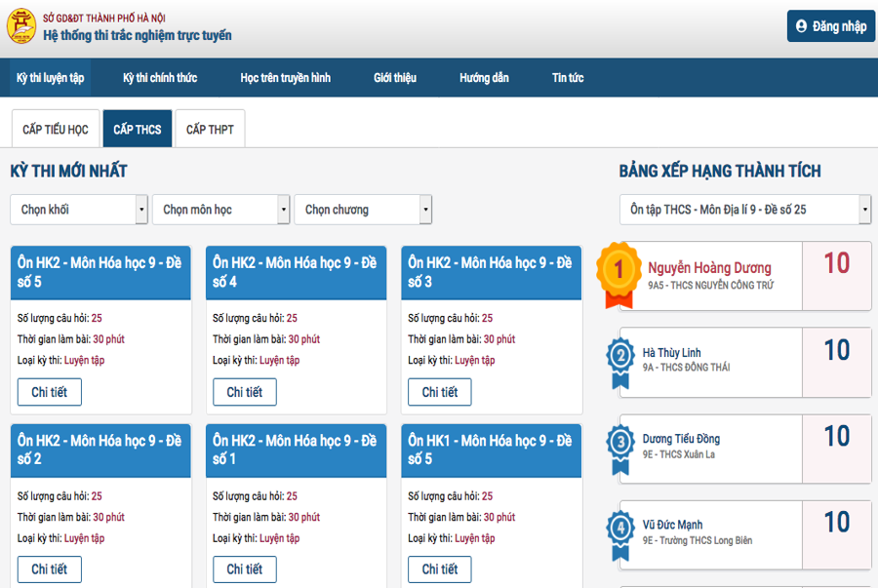Click Chi tiết for HK2 Hóa học Đề số 5

point(49,392)
